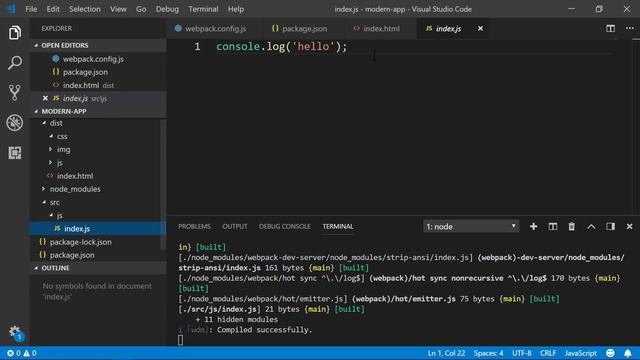The width and height of the screenshot is (640, 360).
Task: Open the Go menu
Action: pyautogui.click(x=141, y=9)
